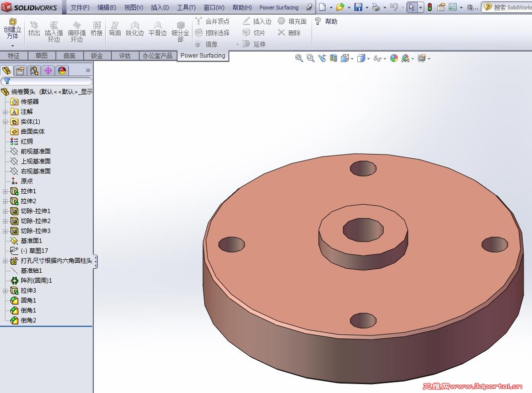Screen dimensions: 532x393
Task: Expand the 拉伸1 feature
Action: point(5,191)
